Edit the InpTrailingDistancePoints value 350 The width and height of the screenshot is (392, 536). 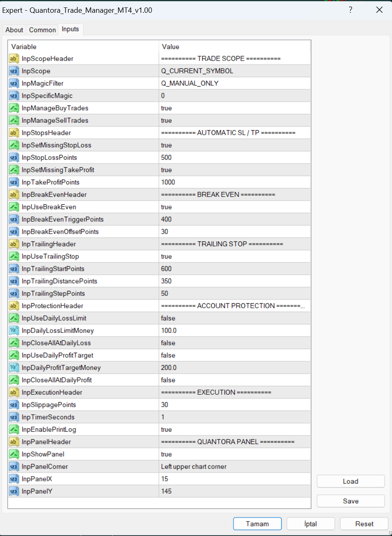(x=166, y=281)
